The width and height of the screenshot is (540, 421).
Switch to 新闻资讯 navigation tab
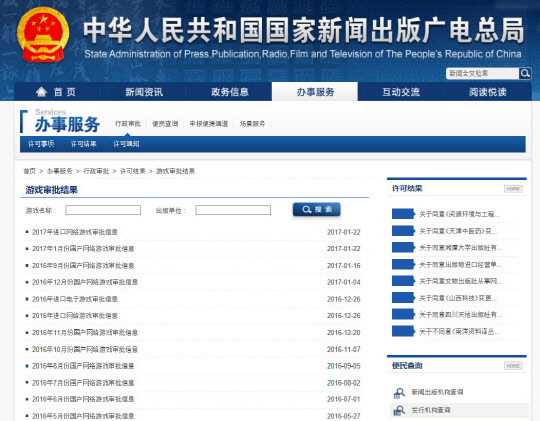(x=144, y=92)
